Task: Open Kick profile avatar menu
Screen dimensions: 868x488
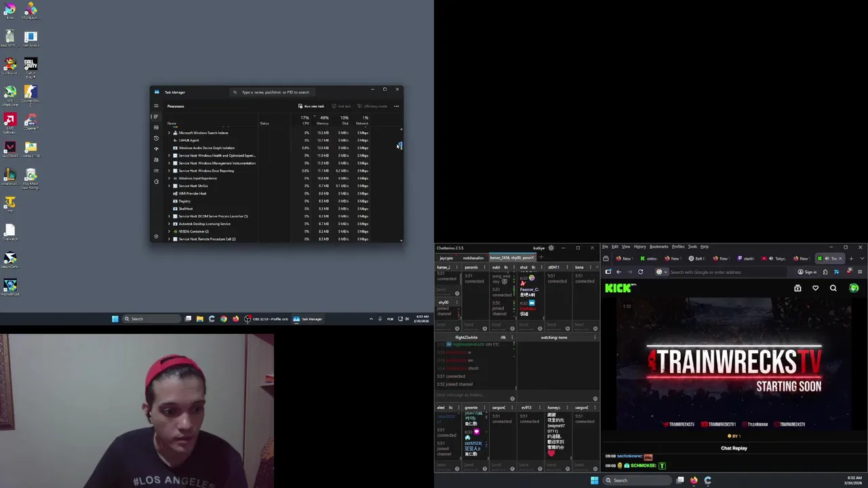Action: tap(854, 288)
